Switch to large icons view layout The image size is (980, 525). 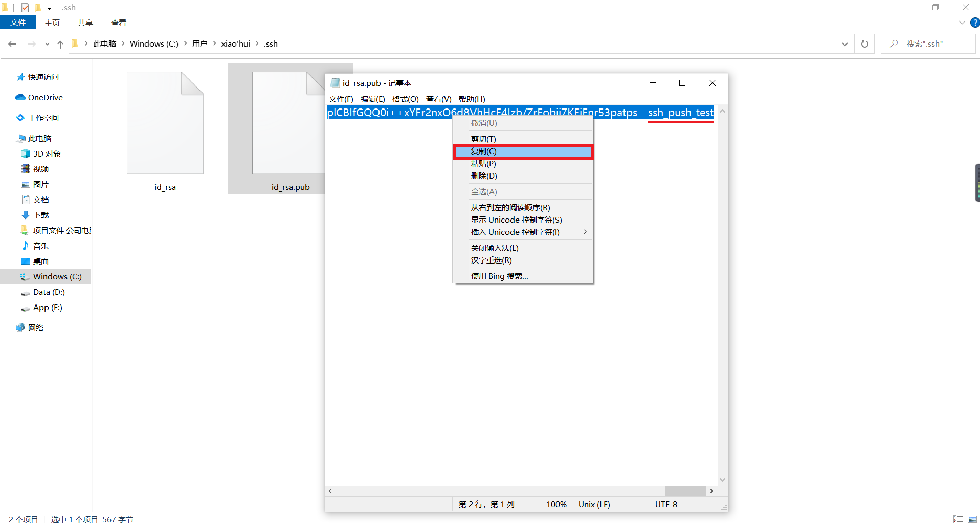(972, 519)
